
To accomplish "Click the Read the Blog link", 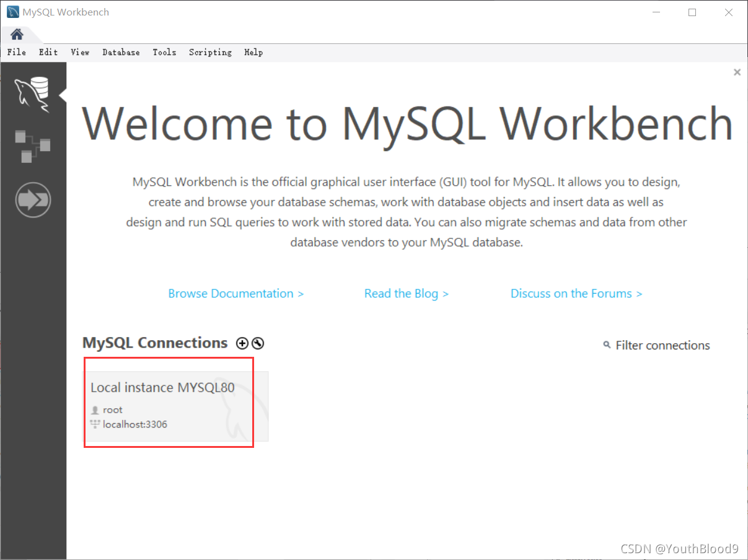I will click(x=407, y=294).
